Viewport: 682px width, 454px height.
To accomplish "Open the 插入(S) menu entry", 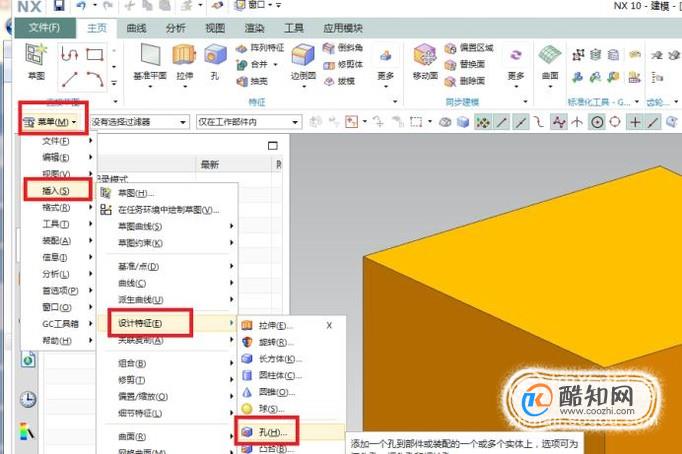I will click(x=58, y=190).
